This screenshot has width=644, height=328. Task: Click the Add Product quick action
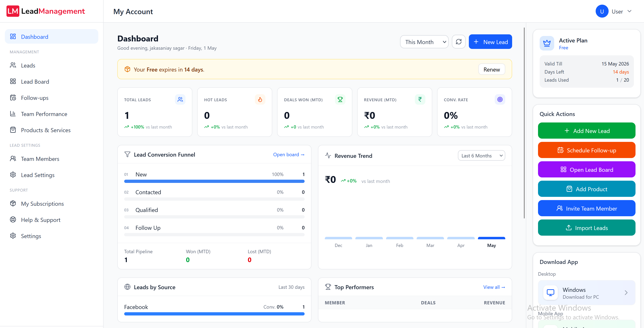pos(587,189)
